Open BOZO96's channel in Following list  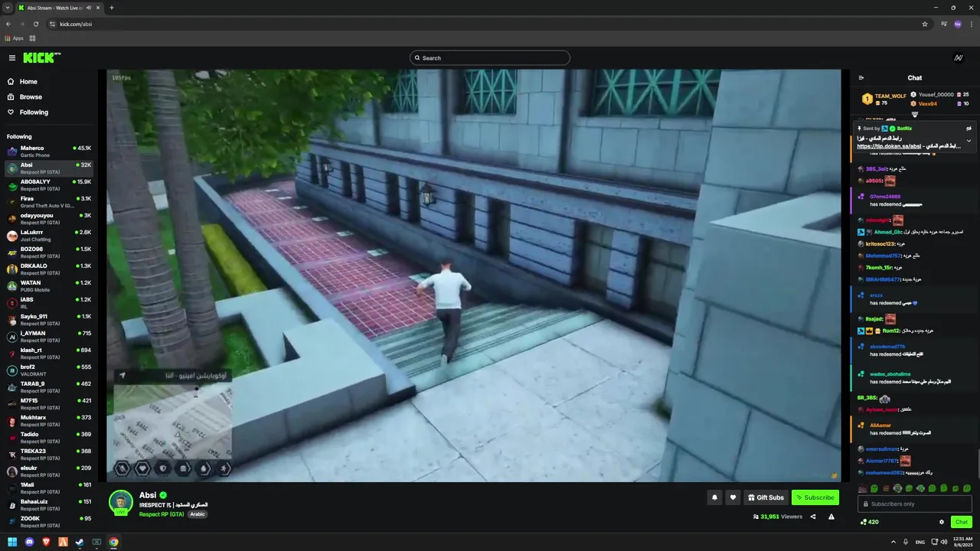pos(49,253)
